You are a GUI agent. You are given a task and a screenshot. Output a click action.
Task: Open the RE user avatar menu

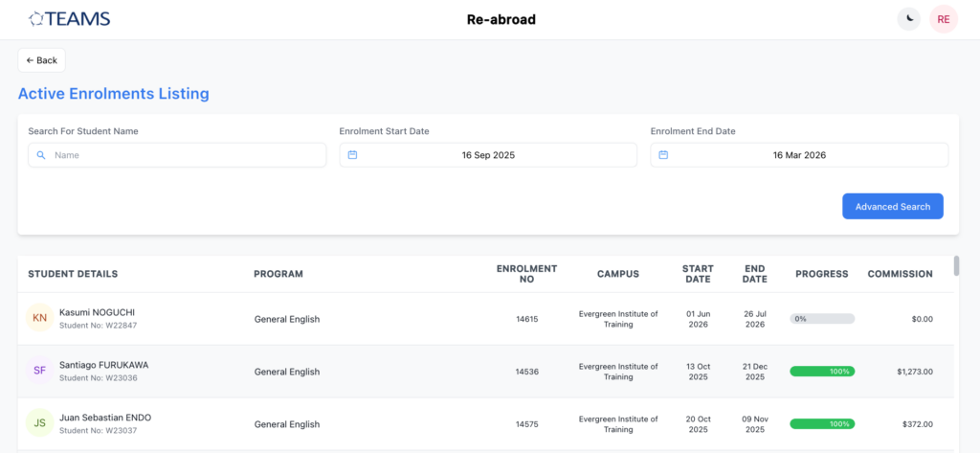click(x=943, y=19)
